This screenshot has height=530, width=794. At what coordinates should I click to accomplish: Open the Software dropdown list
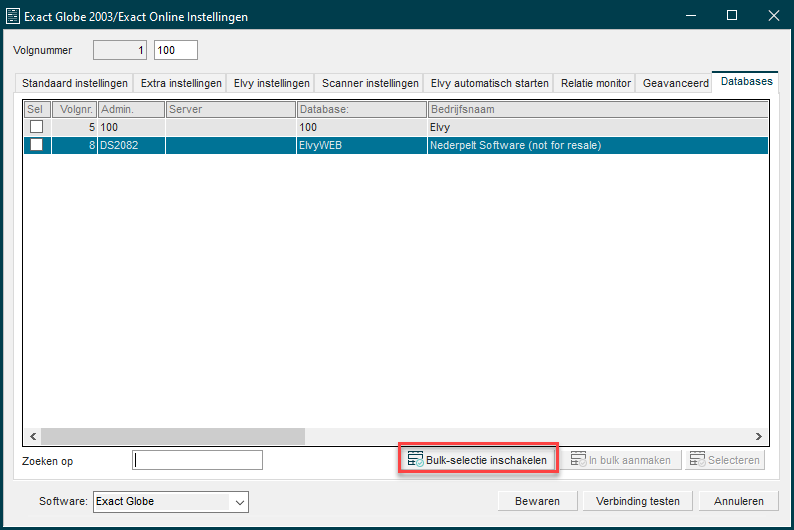coord(240,502)
